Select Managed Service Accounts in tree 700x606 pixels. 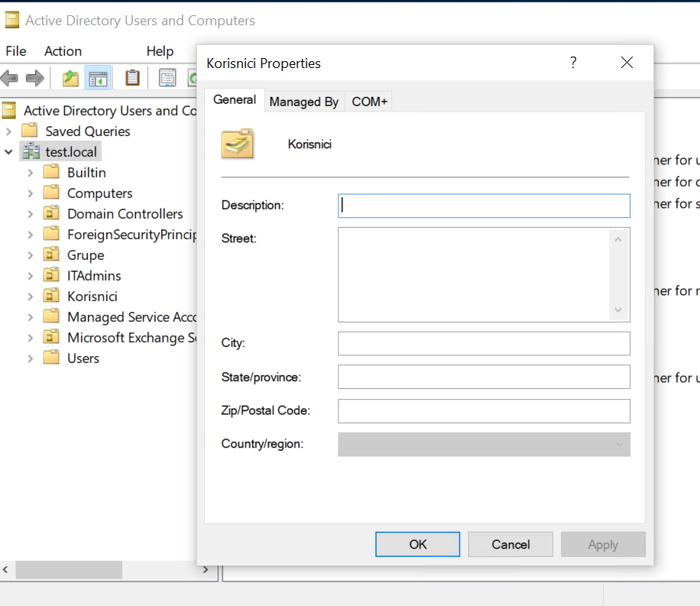[131, 316]
